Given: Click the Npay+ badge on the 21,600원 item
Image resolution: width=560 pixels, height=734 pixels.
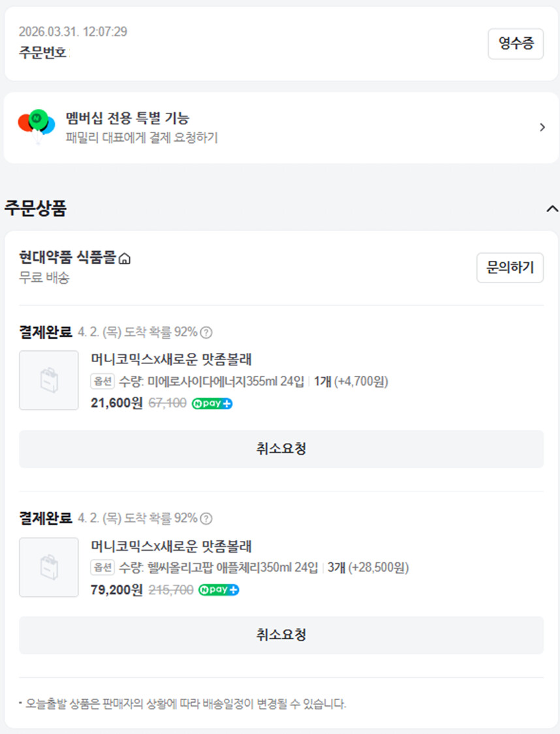Looking at the screenshot, I should (x=212, y=403).
